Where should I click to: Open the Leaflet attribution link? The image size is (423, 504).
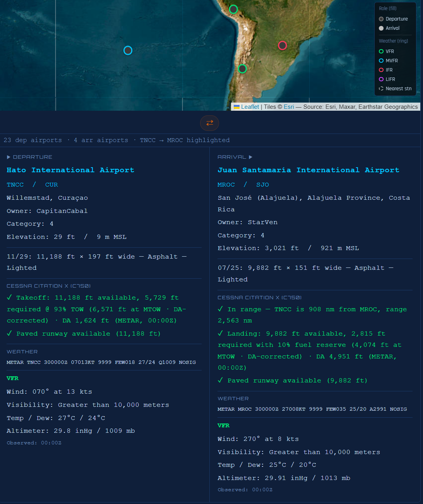coord(250,107)
